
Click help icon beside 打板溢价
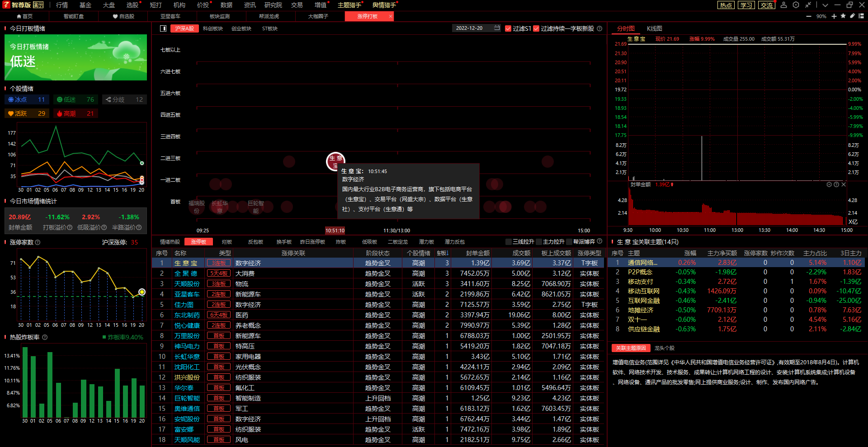[70, 227]
